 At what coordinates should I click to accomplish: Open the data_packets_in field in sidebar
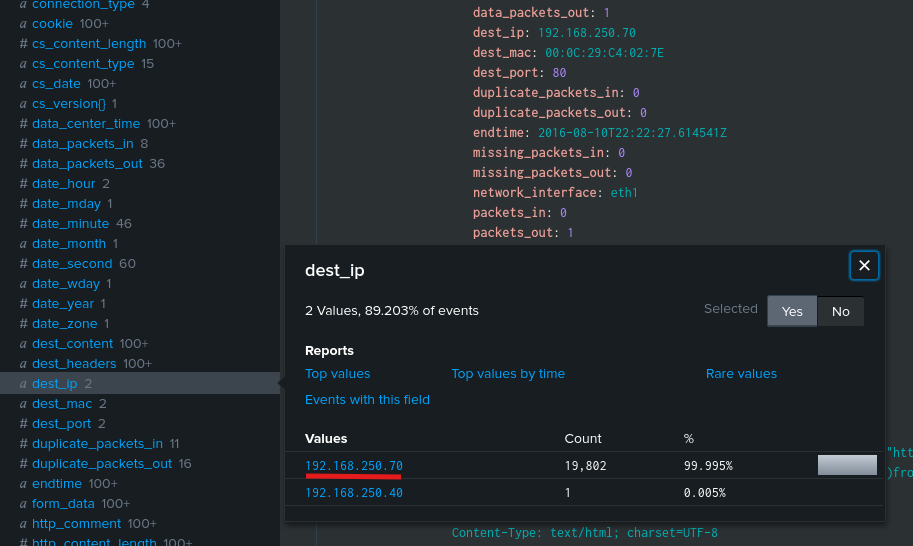pyautogui.click(x=83, y=144)
